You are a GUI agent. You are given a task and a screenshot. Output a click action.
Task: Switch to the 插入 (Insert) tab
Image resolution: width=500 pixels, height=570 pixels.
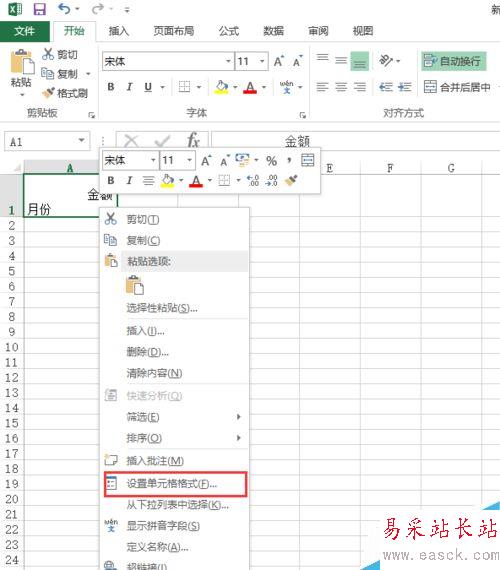point(119,31)
